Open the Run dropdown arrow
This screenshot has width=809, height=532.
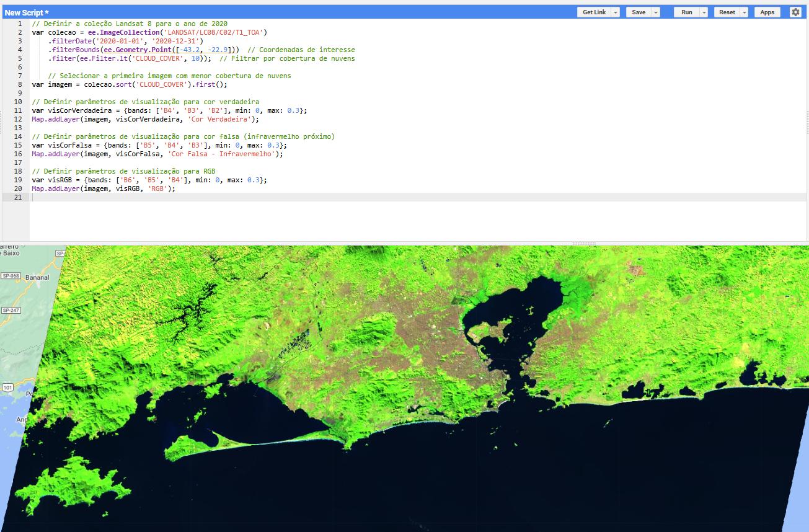click(704, 12)
